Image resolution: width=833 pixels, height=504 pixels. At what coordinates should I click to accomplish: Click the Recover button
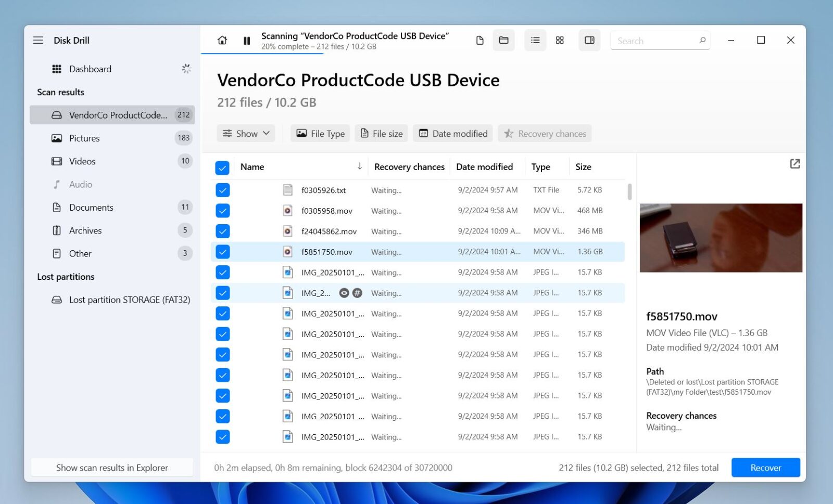pos(765,467)
